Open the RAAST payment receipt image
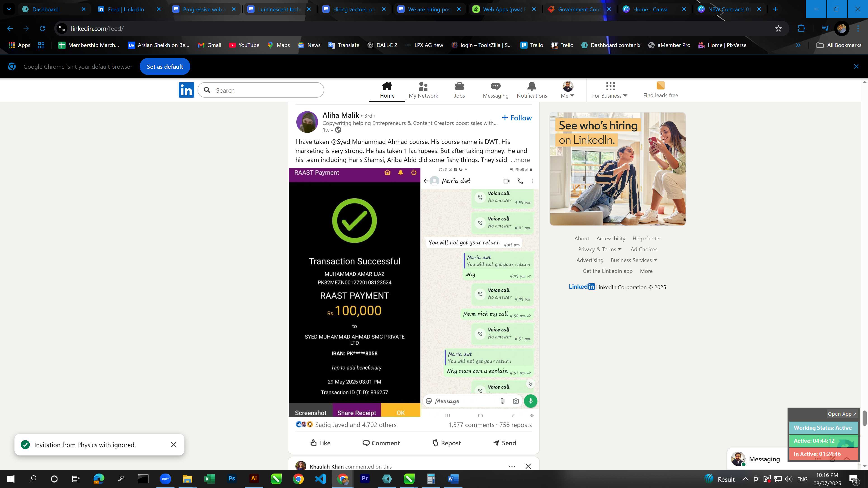Image resolution: width=868 pixels, height=488 pixels. 354,292
